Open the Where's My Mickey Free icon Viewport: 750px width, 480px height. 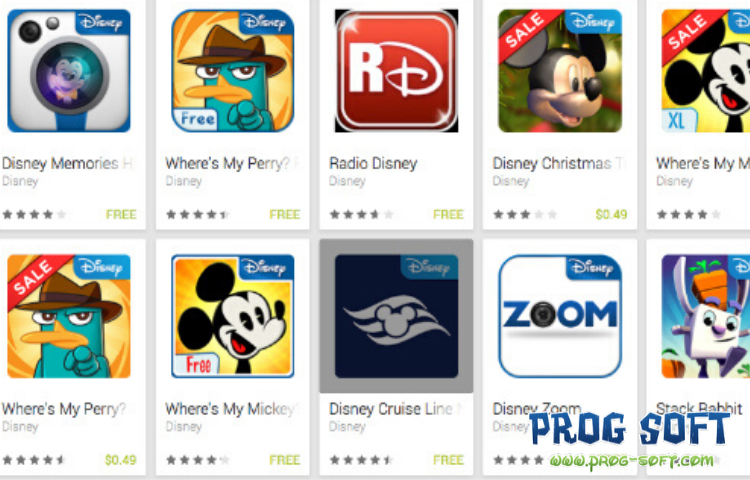233,316
